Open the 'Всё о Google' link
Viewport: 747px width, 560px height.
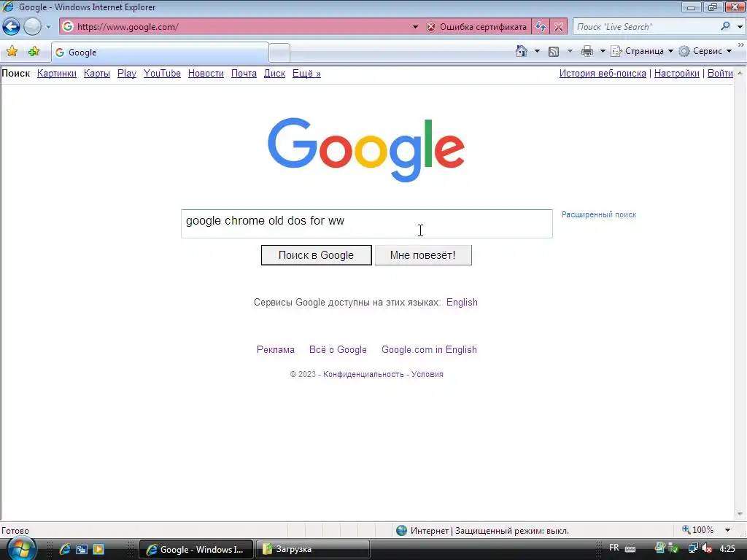click(338, 349)
